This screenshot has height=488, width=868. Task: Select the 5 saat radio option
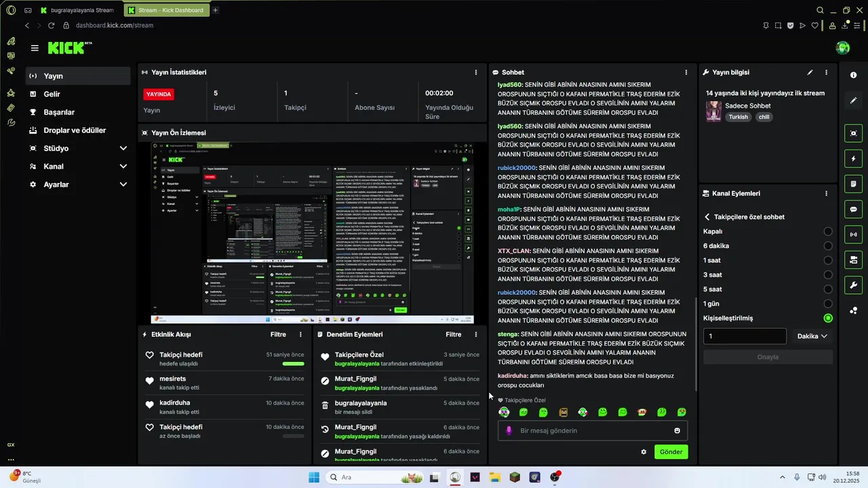coord(828,289)
